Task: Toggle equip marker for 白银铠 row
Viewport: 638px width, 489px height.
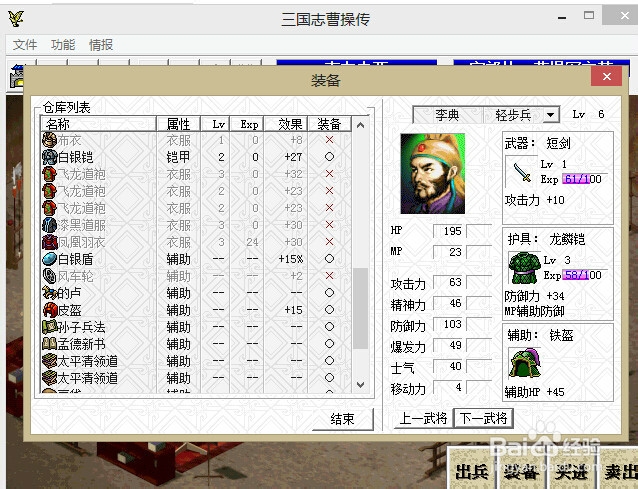Action: pyautogui.click(x=329, y=157)
